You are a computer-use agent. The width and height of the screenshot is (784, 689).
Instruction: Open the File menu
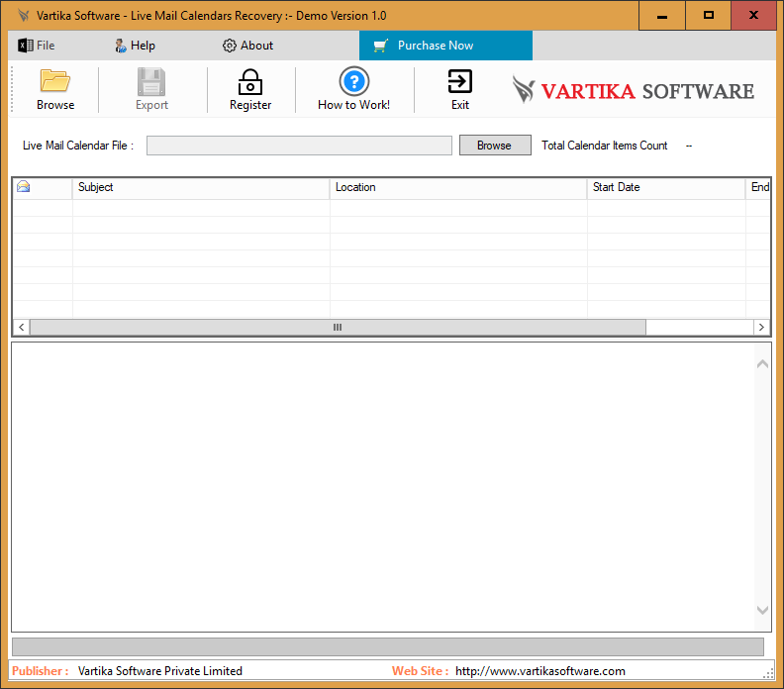click(x=37, y=46)
